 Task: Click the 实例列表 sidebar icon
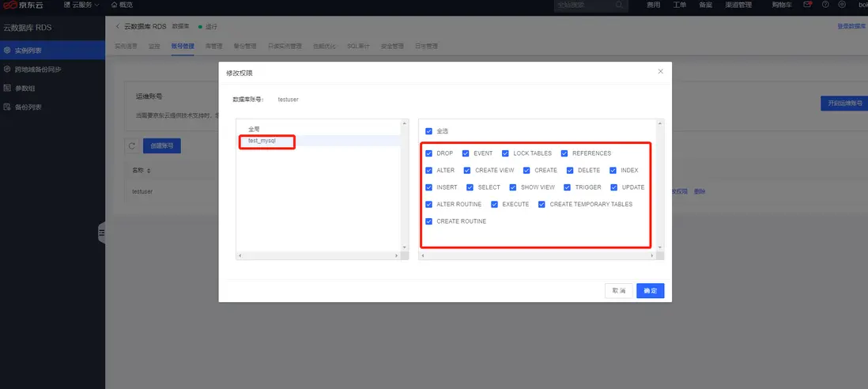[x=6, y=51]
